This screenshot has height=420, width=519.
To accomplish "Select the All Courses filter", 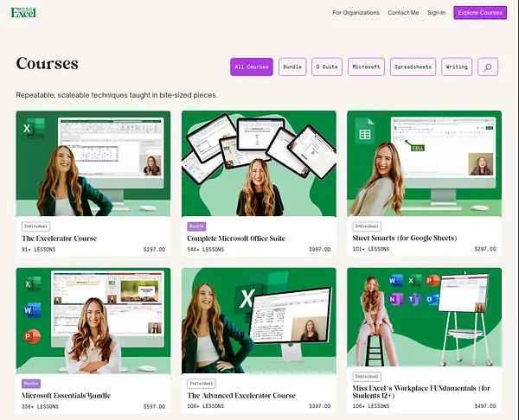I will [252, 67].
